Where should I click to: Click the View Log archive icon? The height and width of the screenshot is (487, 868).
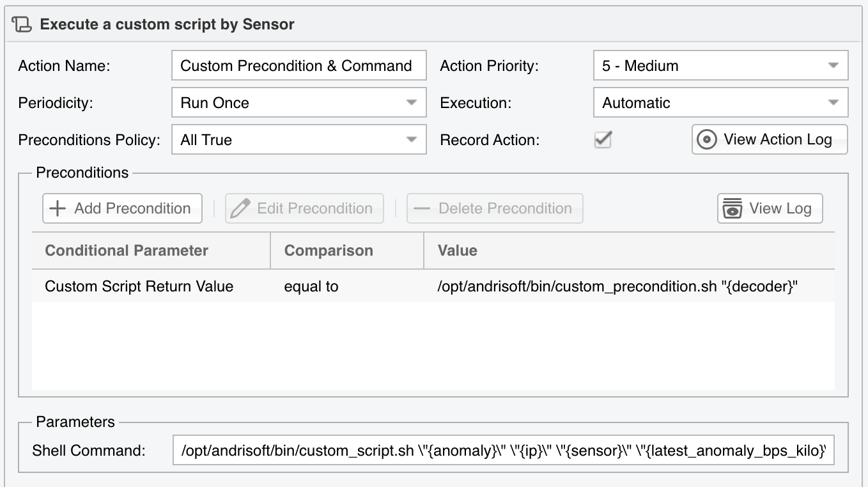732,208
